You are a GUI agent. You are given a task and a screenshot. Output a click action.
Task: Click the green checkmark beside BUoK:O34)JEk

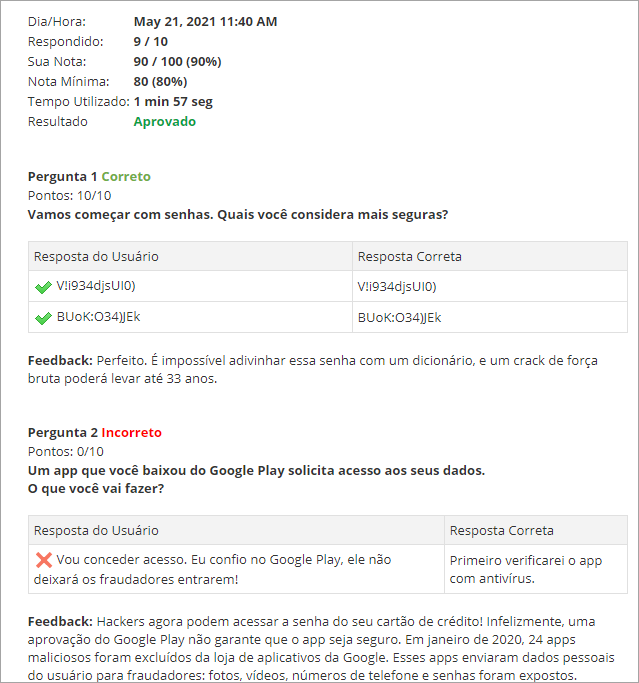[x=43, y=318]
